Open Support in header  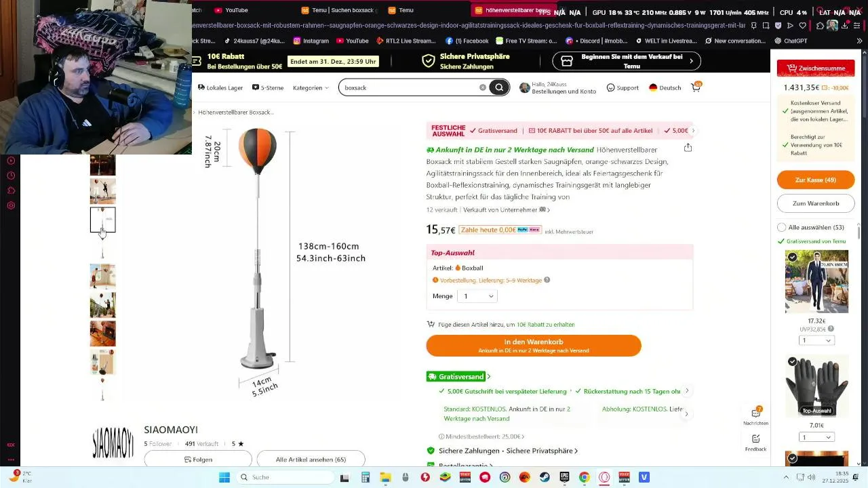[623, 87]
